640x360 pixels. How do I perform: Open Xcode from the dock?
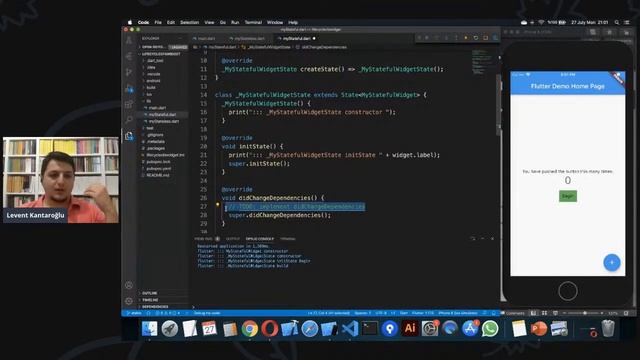289,329
